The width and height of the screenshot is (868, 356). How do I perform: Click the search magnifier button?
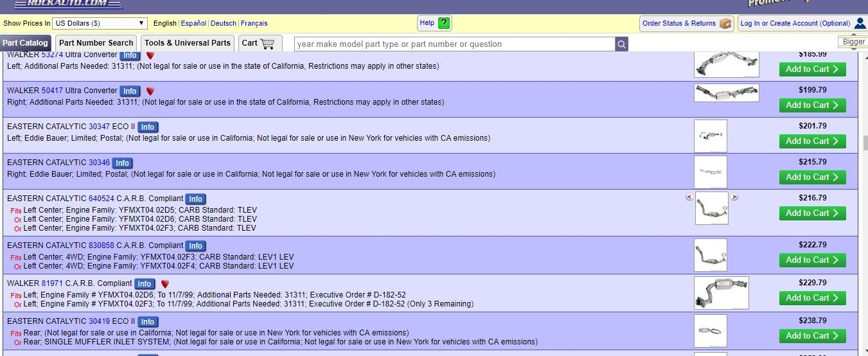[621, 44]
